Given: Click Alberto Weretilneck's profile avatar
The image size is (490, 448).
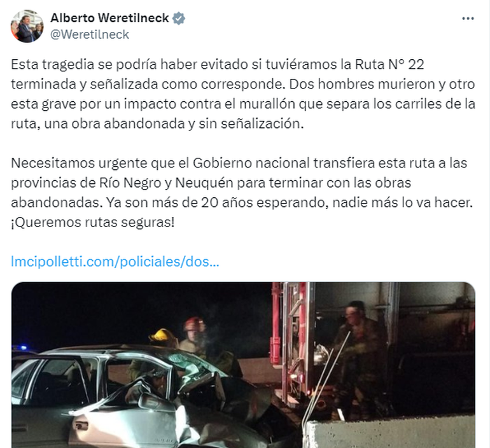Looking at the screenshot, I should (x=27, y=26).
